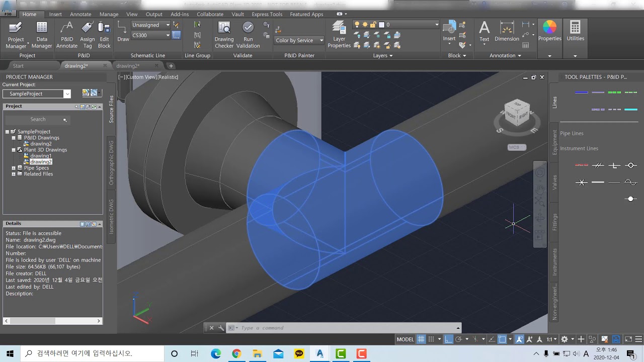Click the Clean Screen icon in status bar
The image size is (644, 362).
click(629, 339)
